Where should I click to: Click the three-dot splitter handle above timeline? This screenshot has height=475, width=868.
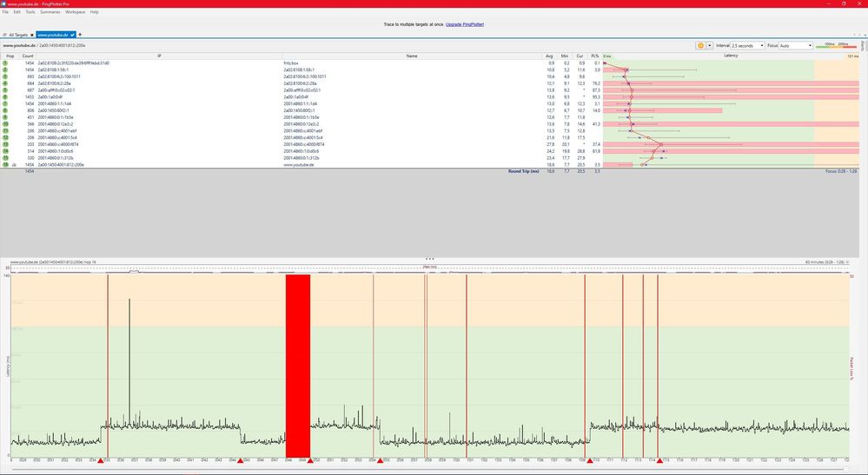[x=429, y=259]
